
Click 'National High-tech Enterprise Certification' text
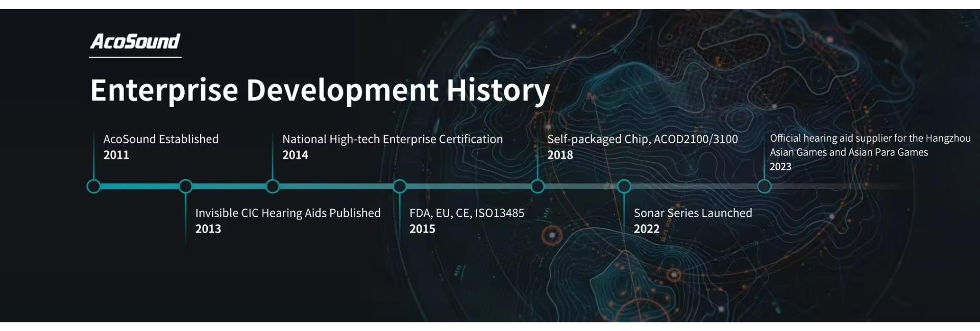pos(393,139)
